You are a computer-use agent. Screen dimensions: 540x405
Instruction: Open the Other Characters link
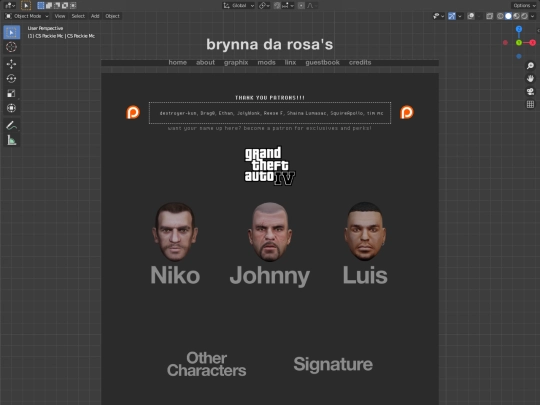pyautogui.click(x=206, y=364)
